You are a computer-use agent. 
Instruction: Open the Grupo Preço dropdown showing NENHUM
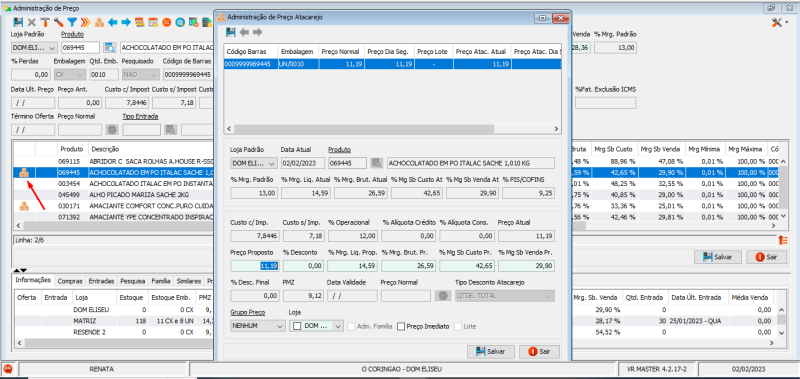coord(258,325)
